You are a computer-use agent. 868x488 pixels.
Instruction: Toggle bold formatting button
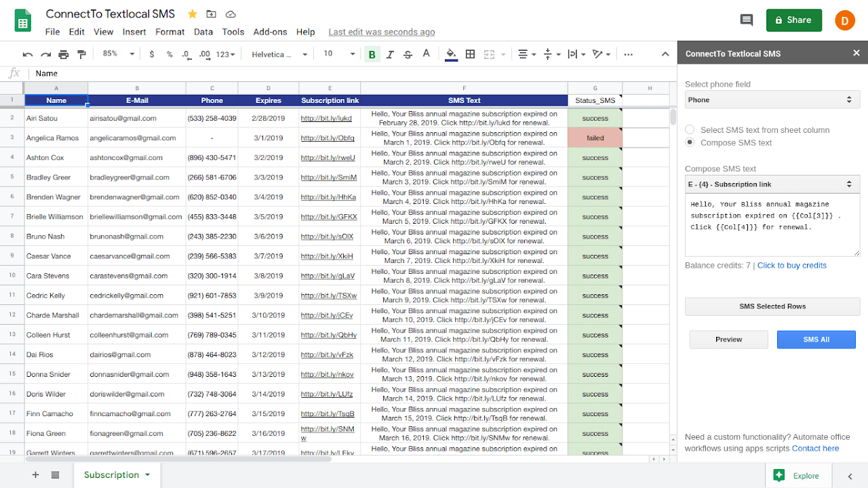pyautogui.click(x=372, y=54)
